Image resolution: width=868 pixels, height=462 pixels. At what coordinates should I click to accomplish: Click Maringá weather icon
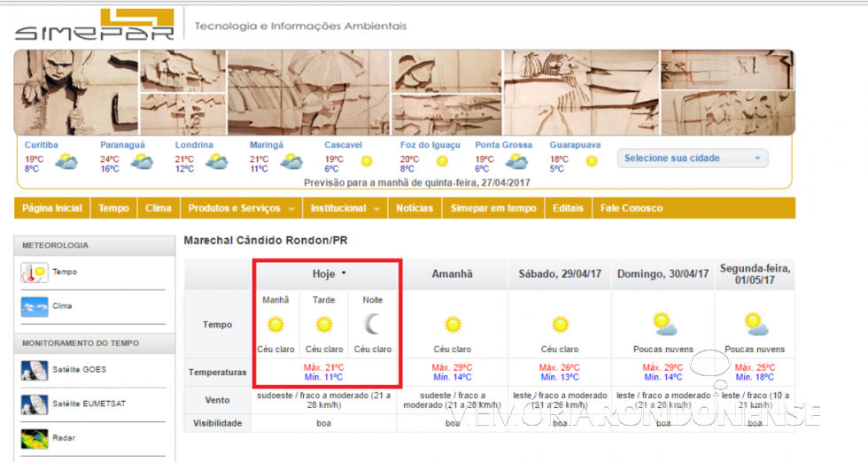click(x=291, y=162)
